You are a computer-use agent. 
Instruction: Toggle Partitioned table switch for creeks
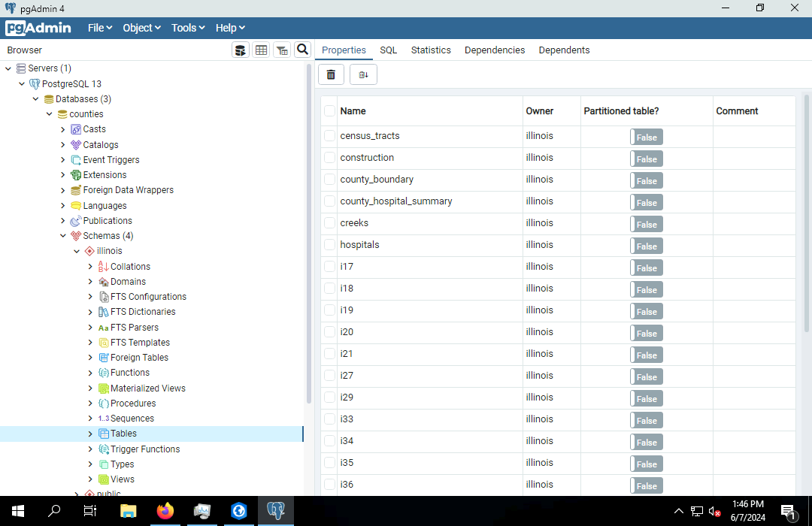(x=646, y=224)
